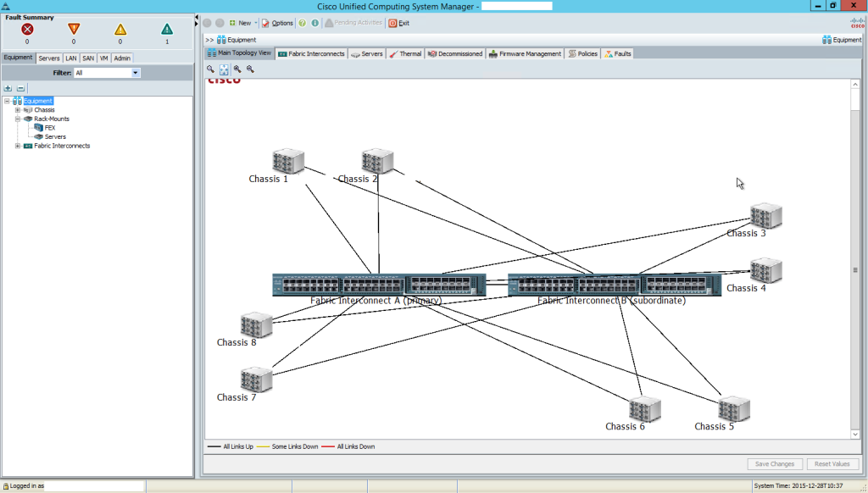Viewport: 868px width, 493px height.
Task: Click the minor faults yellow icon
Action: point(120,30)
